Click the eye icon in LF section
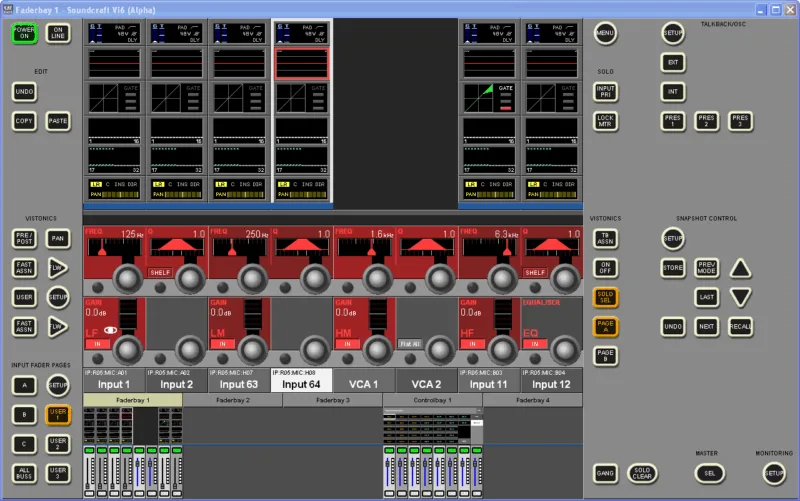This screenshot has width=800, height=501. tap(110, 331)
